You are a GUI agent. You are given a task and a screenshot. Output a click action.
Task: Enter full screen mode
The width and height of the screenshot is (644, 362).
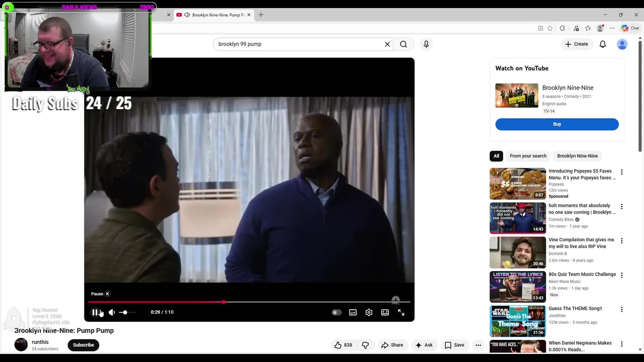coord(401,312)
